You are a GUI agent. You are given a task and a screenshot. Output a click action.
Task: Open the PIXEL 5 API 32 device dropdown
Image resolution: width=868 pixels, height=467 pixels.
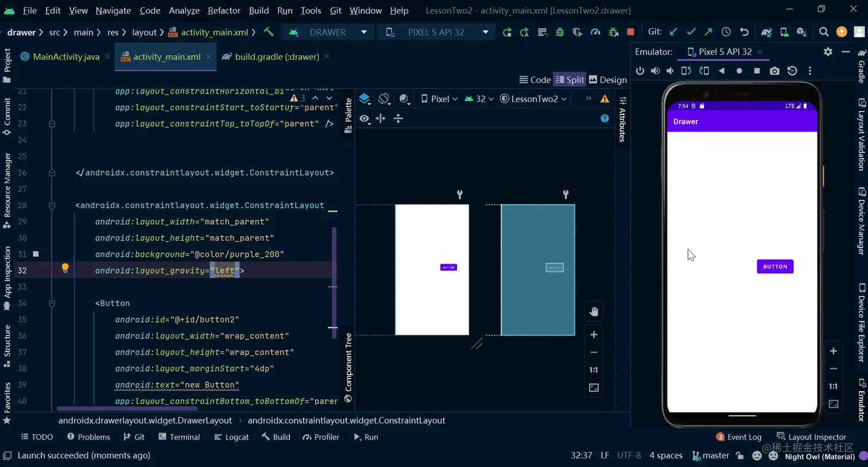(x=437, y=32)
